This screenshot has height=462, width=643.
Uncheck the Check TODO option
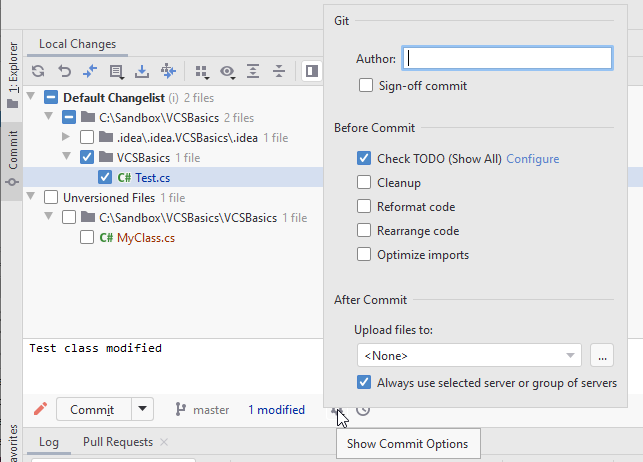(x=364, y=159)
